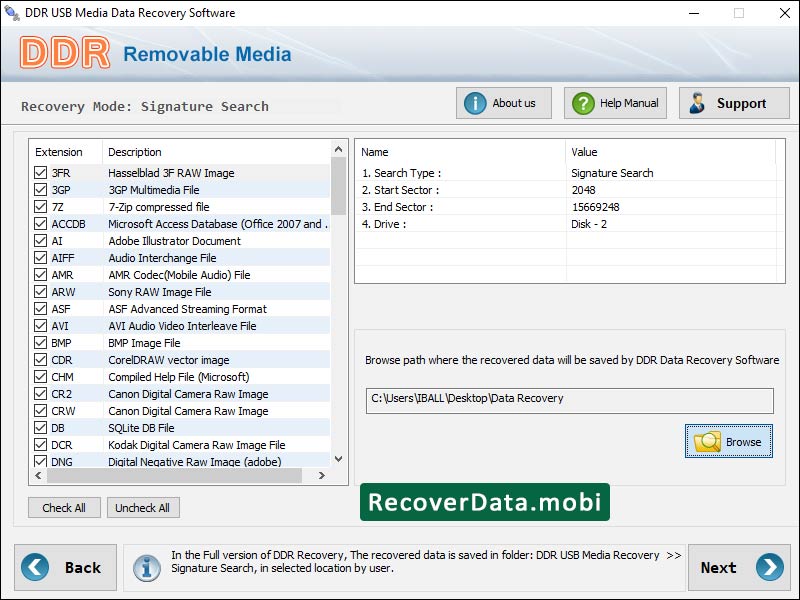
Task: Toggle the DB extension checkbox
Action: [40, 428]
